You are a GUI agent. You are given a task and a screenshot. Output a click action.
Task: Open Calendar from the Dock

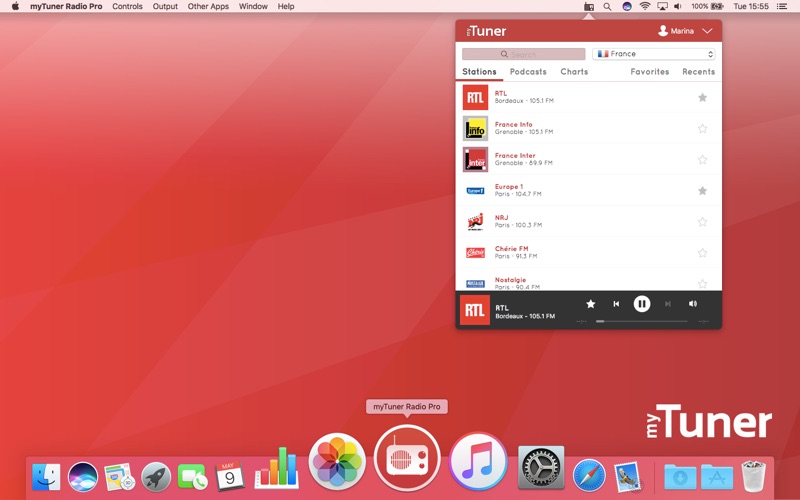229,476
